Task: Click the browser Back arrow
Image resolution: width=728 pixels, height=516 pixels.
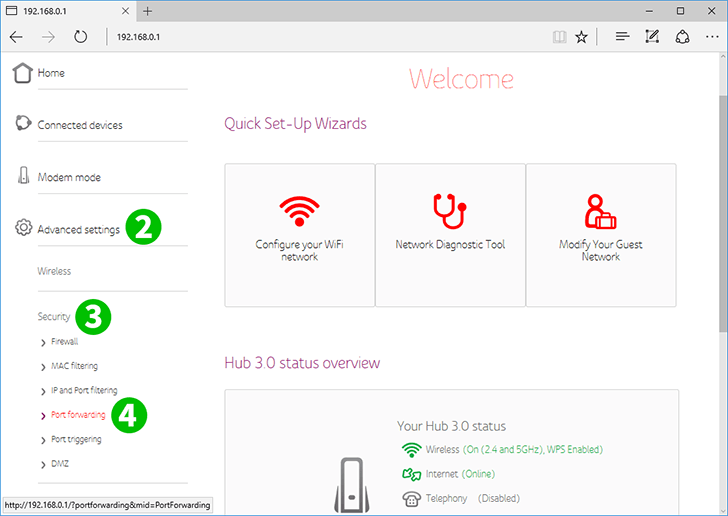Action: tap(16, 37)
